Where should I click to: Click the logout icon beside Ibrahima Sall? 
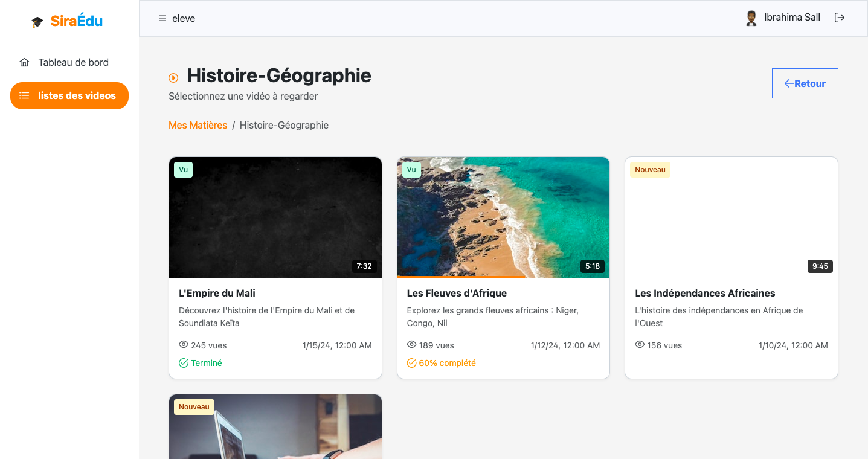tap(839, 18)
